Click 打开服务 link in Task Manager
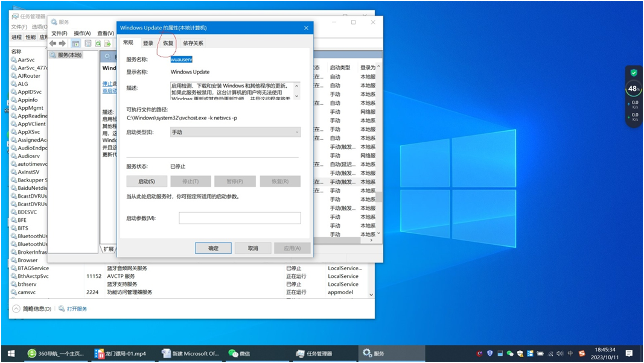644x363 pixels. click(77, 309)
